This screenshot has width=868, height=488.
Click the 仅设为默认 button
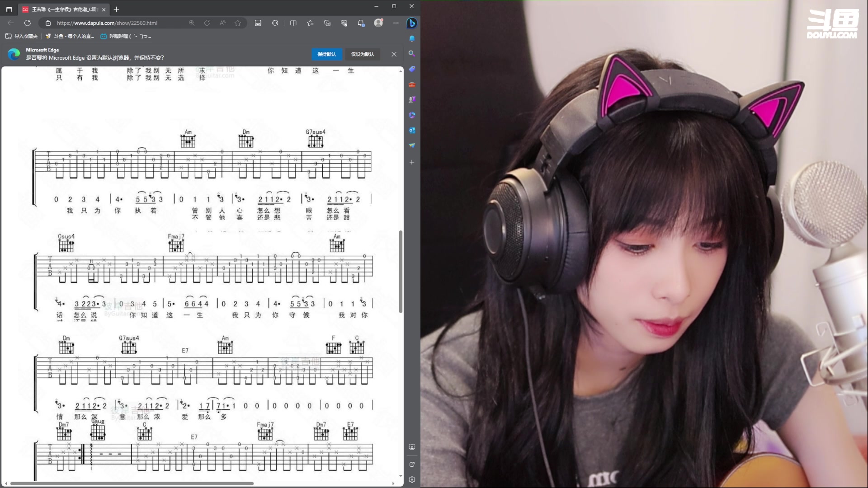363,54
